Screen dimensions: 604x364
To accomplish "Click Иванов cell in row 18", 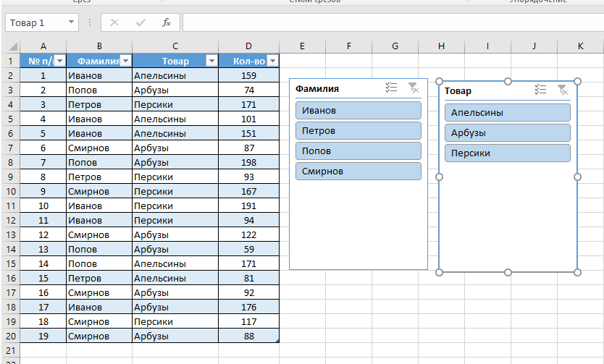I will click(99, 307).
